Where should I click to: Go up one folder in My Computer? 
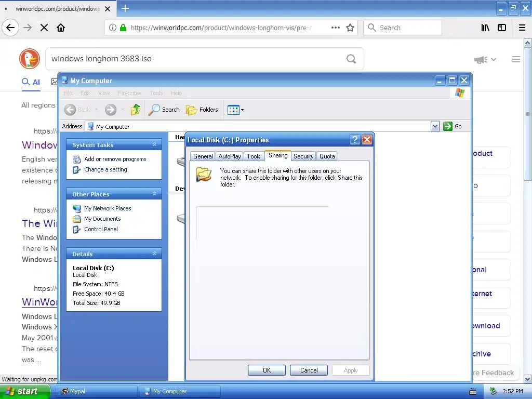136,110
